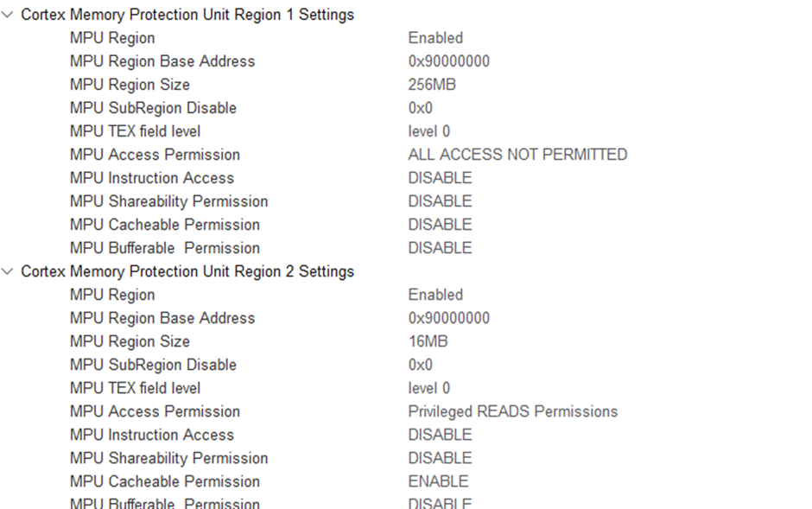Select ALL ACCESS NOT PERMITTED permission value
Viewport: 812px width, 509px height.
point(517,155)
